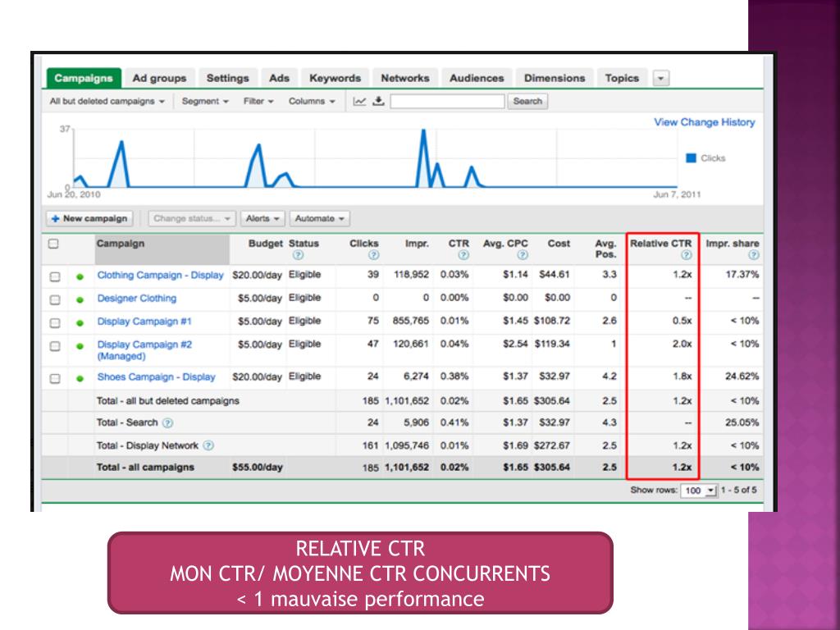Click the blue Clicks legend square
Viewport: 840px width, 630px height.
(x=691, y=158)
